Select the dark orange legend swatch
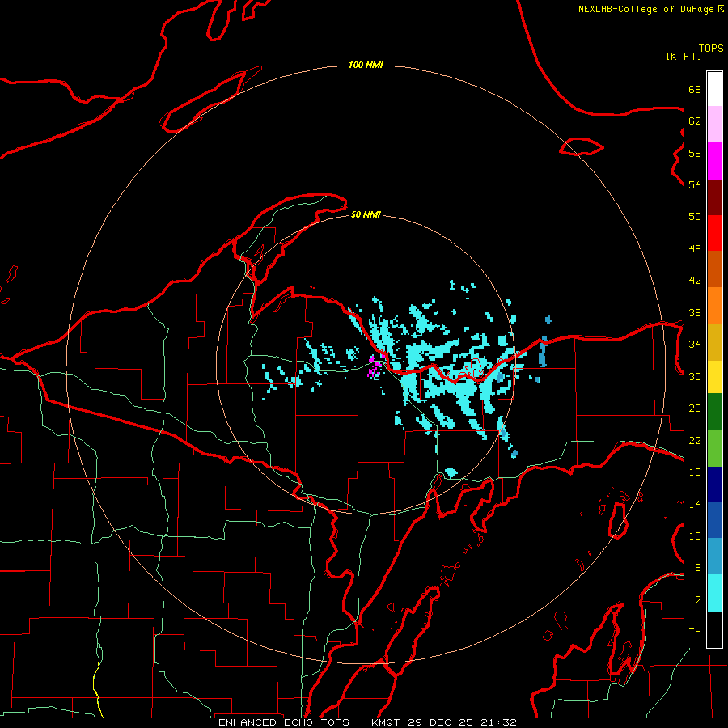 714,269
